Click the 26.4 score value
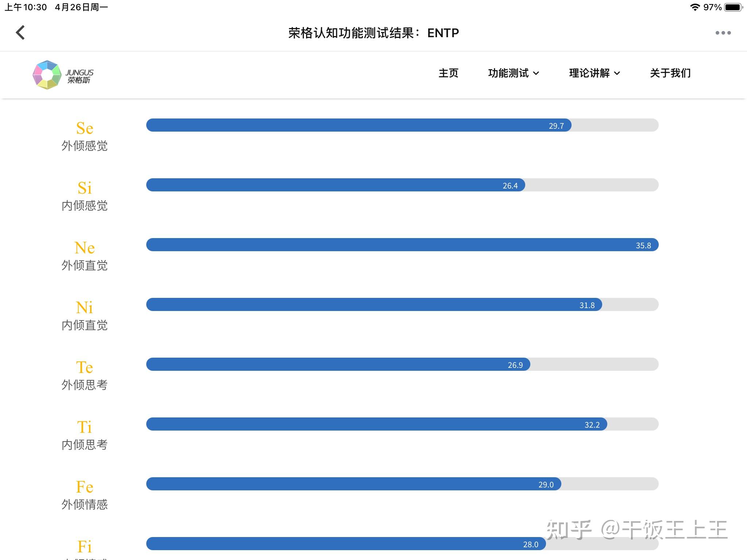 point(510,186)
